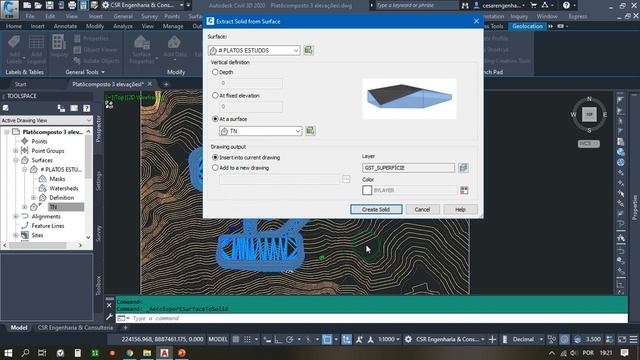Click the Create Solid button
The height and width of the screenshot is (360, 640).
[376, 209]
